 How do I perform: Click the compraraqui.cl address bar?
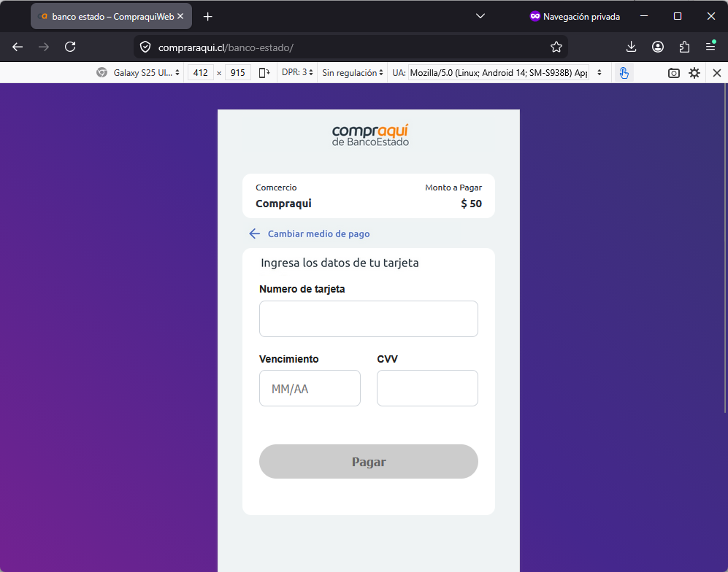pyautogui.click(x=350, y=47)
